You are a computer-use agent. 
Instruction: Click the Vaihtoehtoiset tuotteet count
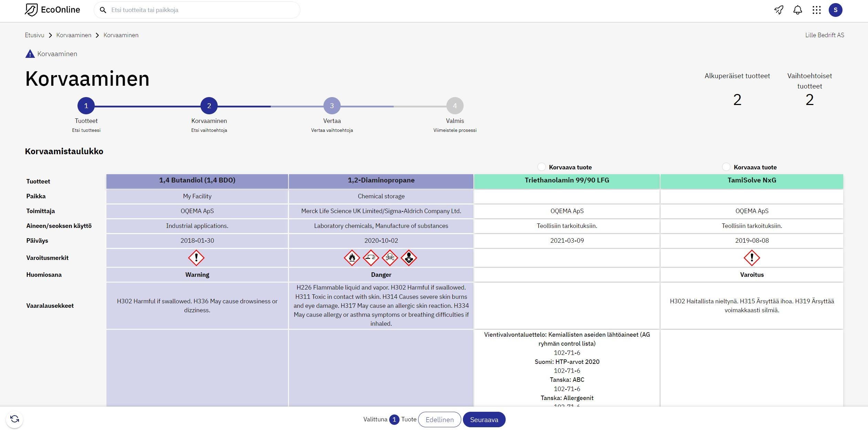coord(809,100)
